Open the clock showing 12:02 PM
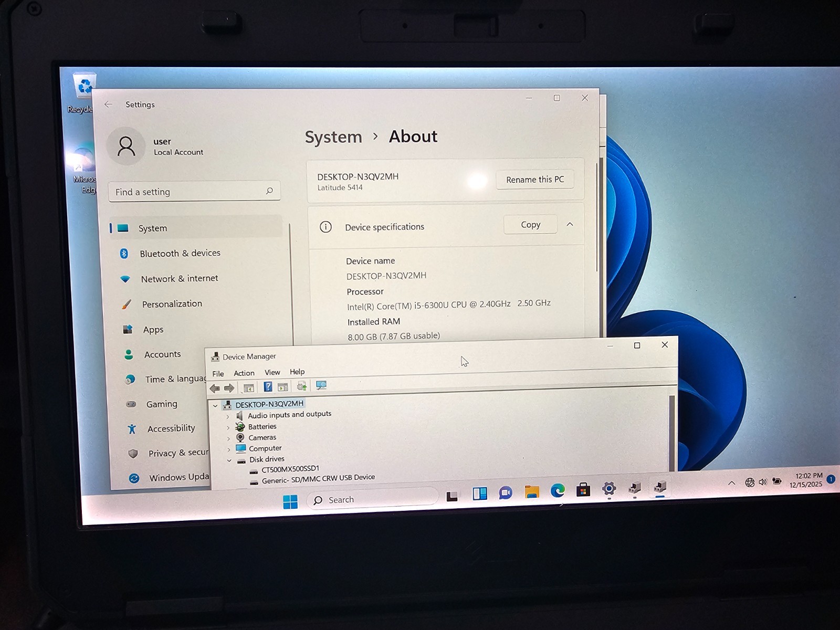This screenshot has width=840, height=630. [x=807, y=480]
